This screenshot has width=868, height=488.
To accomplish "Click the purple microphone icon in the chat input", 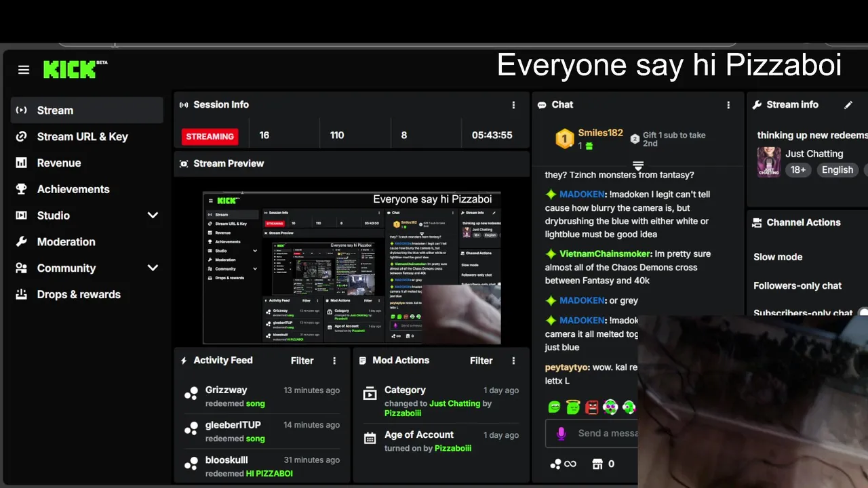I will point(561,434).
